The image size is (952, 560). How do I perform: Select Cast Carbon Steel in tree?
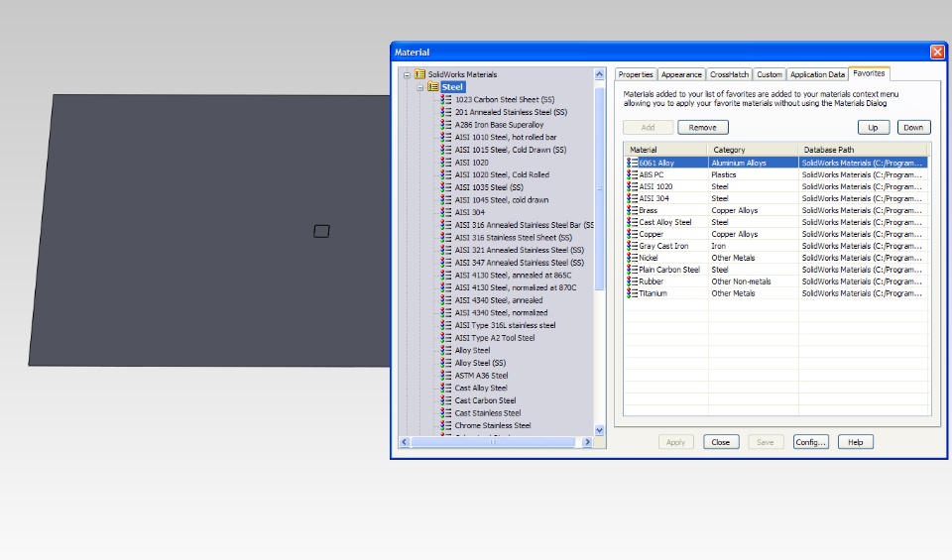pyautogui.click(x=485, y=400)
